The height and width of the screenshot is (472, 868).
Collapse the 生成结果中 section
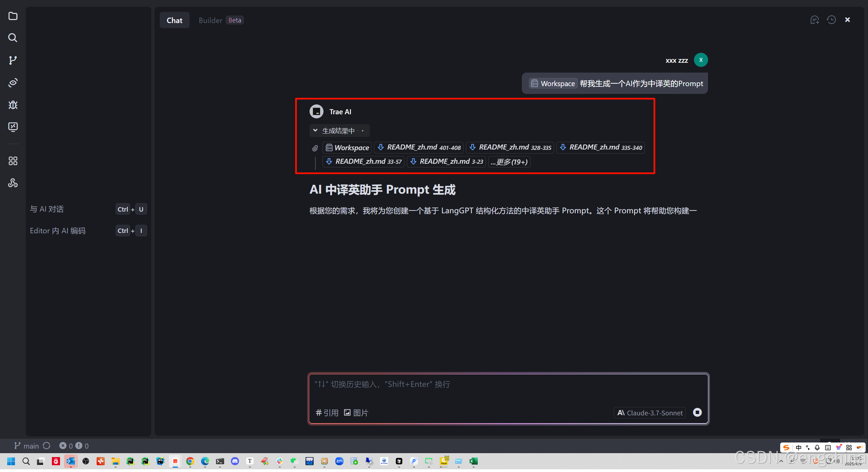point(315,131)
